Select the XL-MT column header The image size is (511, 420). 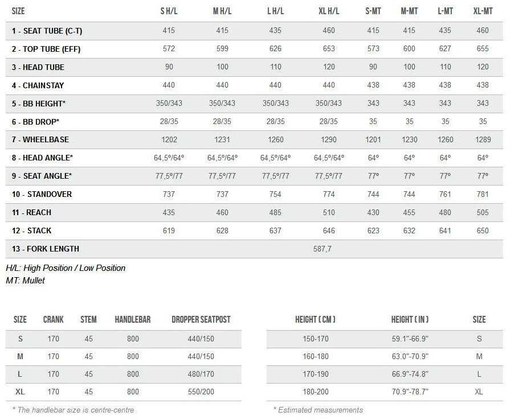(x=483, y=11)
